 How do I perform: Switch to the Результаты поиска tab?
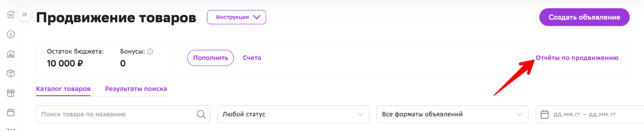click(x=136, y=89)
